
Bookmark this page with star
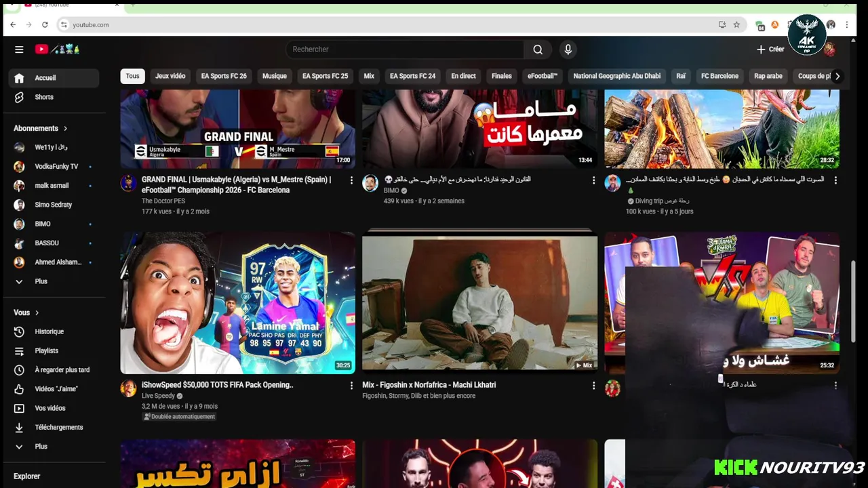click(x=736, y=24)
